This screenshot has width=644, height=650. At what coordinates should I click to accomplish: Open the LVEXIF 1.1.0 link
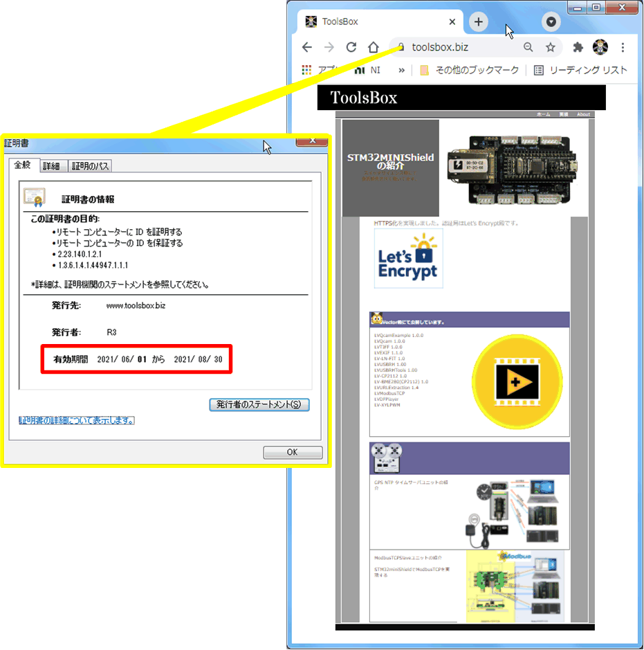[x=388, y=353]
